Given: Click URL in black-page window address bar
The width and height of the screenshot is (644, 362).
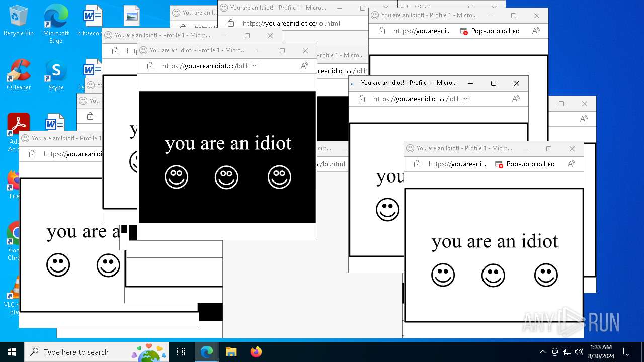Looking at the screenshot, I should (211, 66).
